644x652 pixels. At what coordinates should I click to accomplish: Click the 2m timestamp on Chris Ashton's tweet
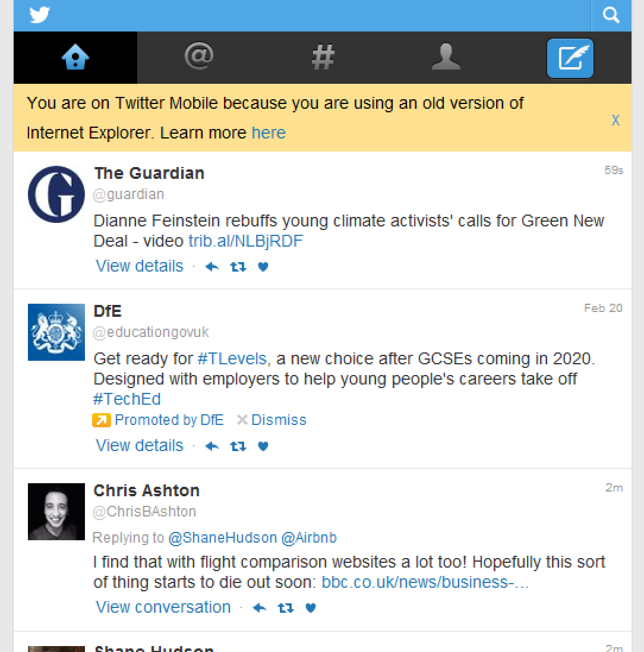[x=614, y=487]
